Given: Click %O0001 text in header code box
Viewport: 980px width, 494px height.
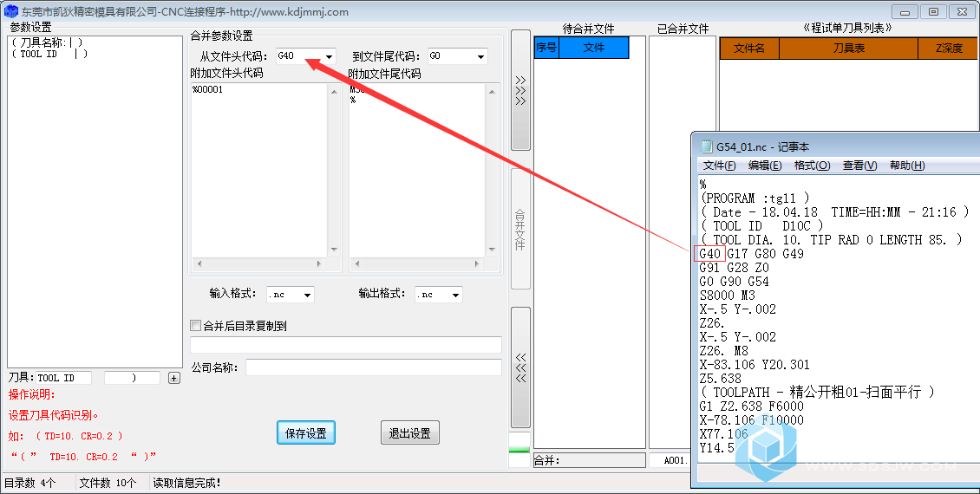Looking at the screenshot, I should point(207,89).
